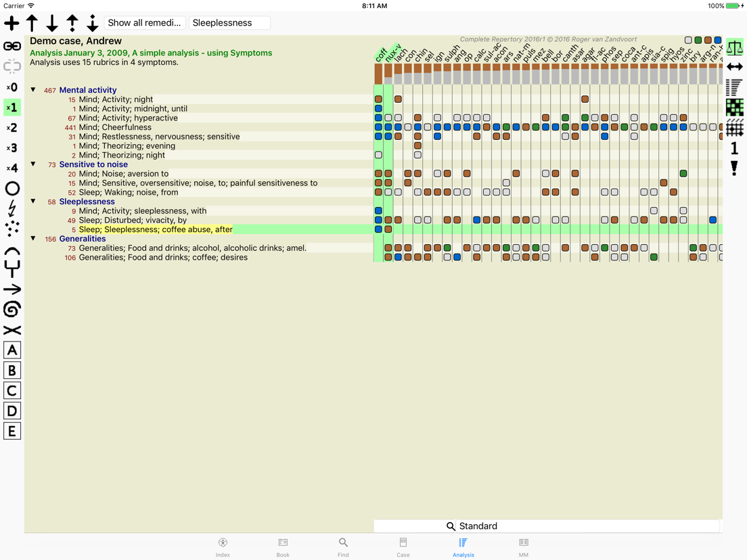This screenshot has height=560, width=747.
Task: Select the crossed lines classification icon
Action: point(12,330)
